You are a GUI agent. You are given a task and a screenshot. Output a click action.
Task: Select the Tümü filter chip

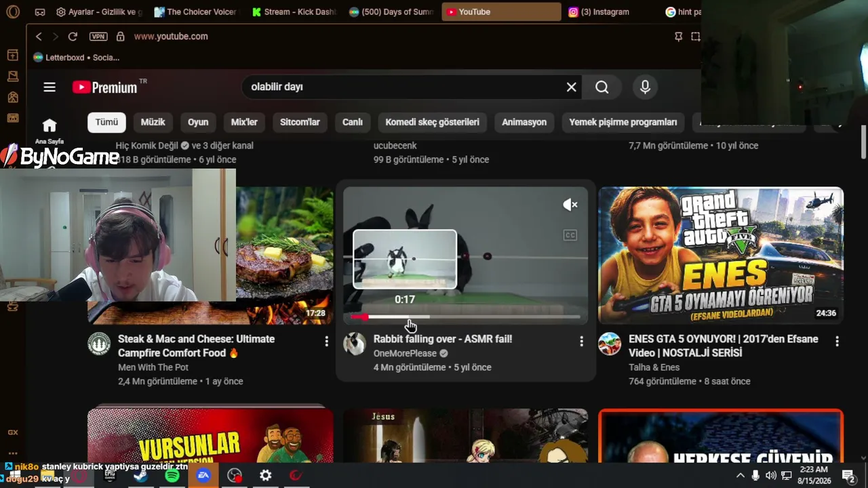pos(106,122)
